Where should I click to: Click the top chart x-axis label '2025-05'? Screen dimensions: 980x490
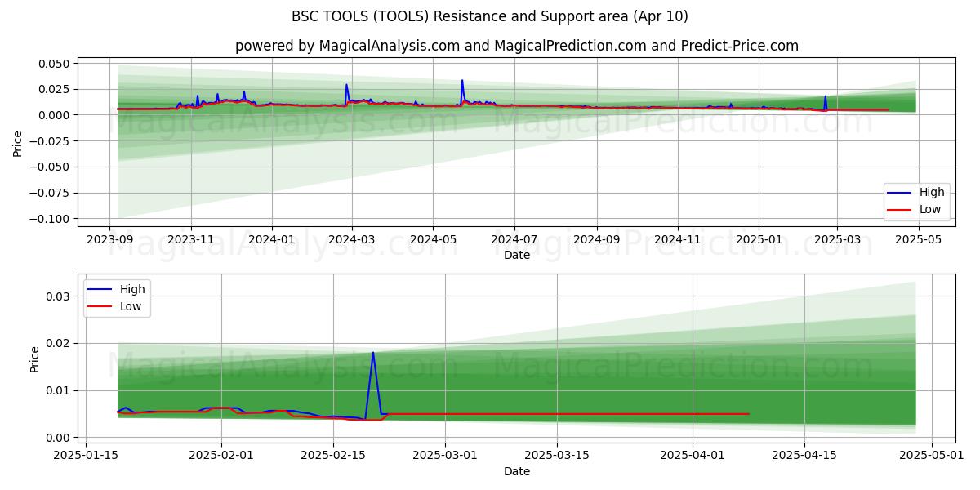(x=919, y=239)
